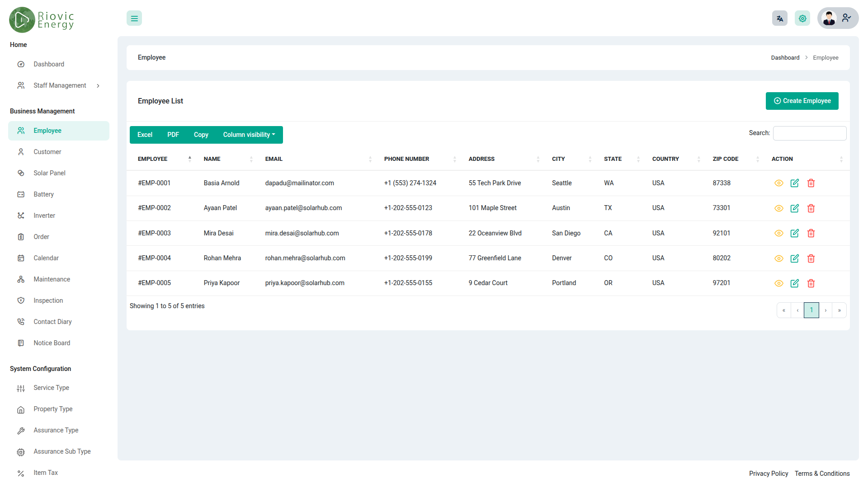
Task: Edit employee Rohan Mehra via pencil icon
Action: click(794, 258)
